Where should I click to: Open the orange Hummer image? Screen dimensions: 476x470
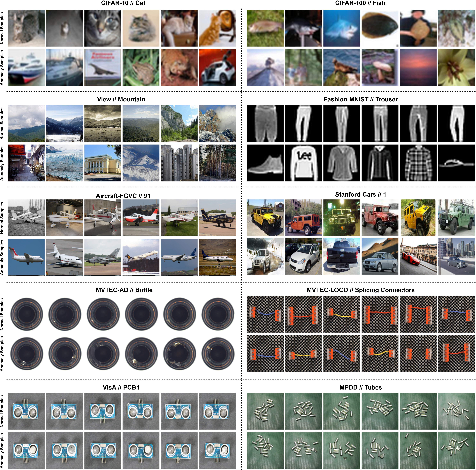(304, 218)
